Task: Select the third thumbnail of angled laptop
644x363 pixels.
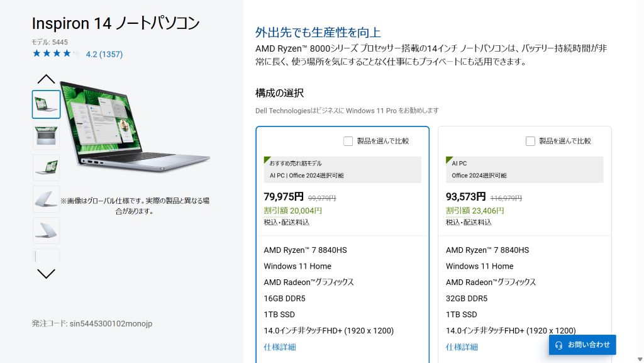Action: (x=46, y=167)
